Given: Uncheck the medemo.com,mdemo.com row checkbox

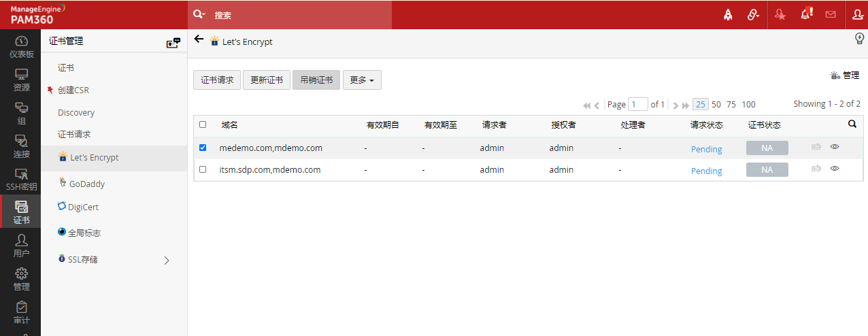Looking at the screenshot, I should point(203,148).
